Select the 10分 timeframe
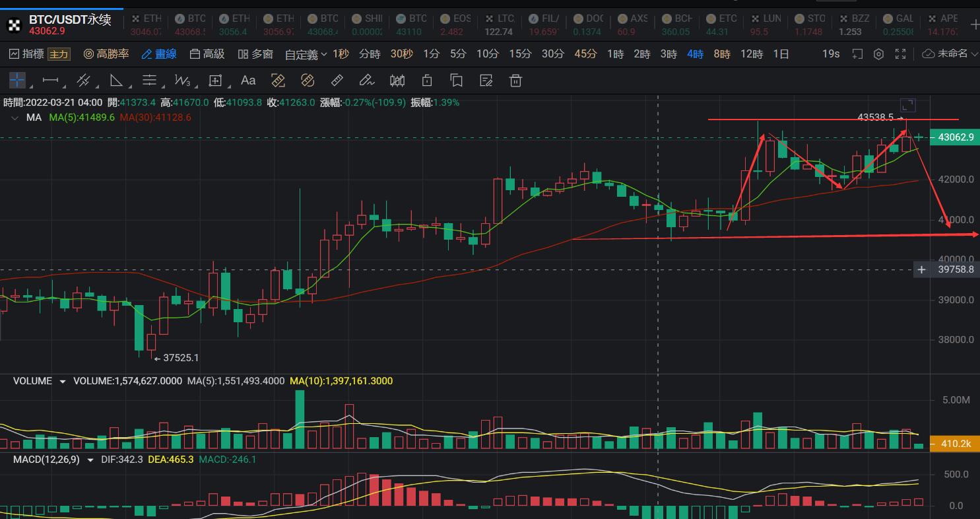The width and height of the screenshot is (980, 519). 488,54
